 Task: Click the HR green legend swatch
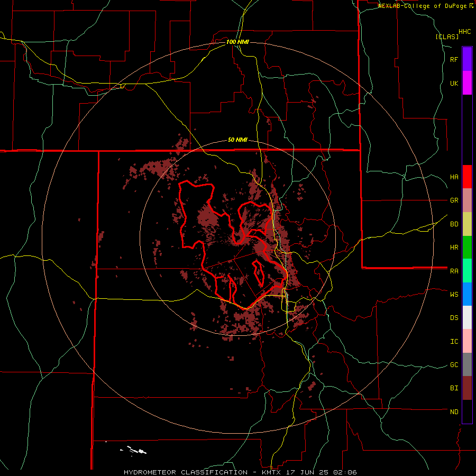(x=467, y=248)
